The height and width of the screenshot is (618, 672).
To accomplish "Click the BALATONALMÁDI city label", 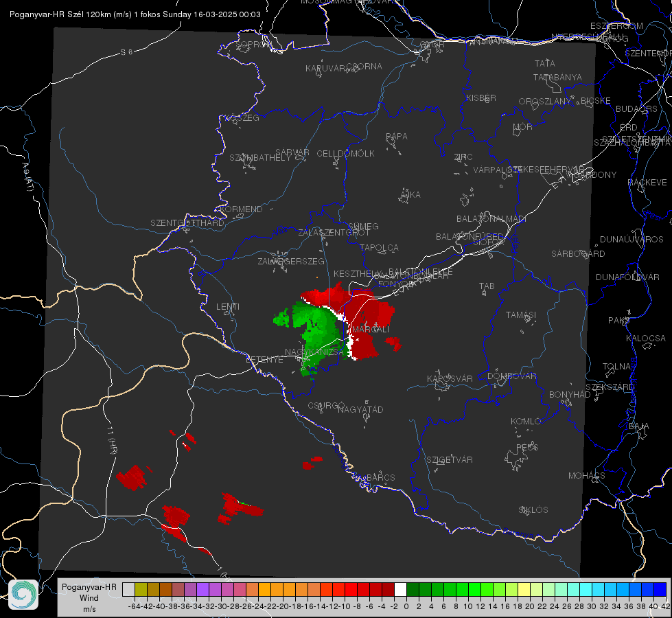I will coord(491,218).
